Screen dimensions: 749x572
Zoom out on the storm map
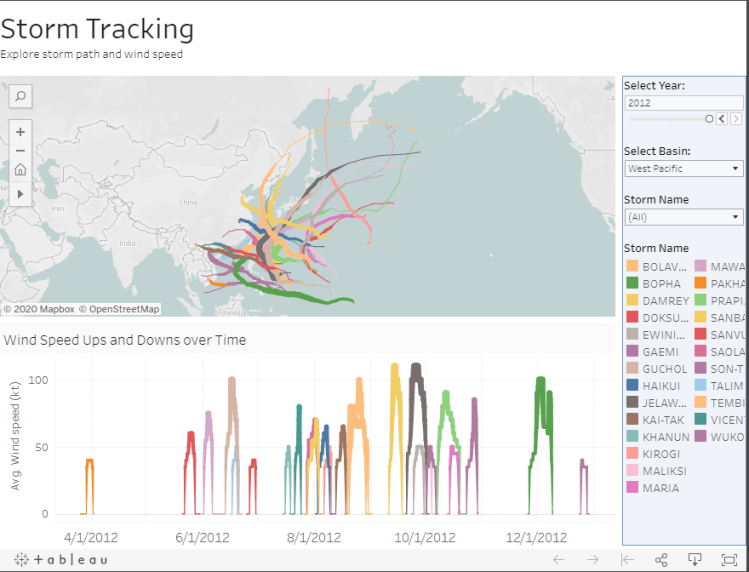point(20,150)
